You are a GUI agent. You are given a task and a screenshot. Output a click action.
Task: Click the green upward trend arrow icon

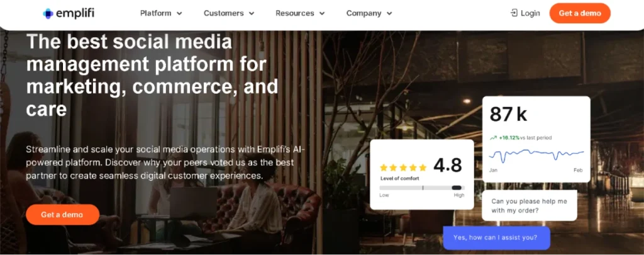(x=493, y=138)
